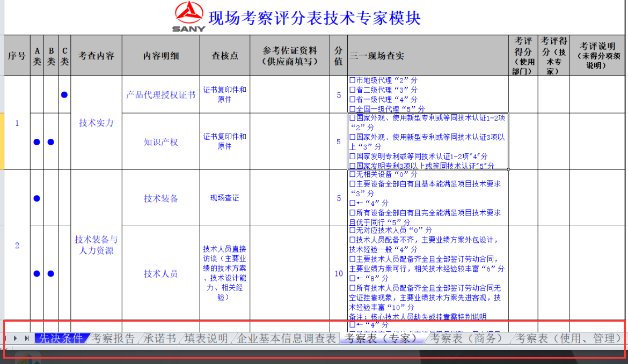Select the title 现场考察评分表技术专家模块
The width and height of the screenshot is (628, 364).
point(315,18)
